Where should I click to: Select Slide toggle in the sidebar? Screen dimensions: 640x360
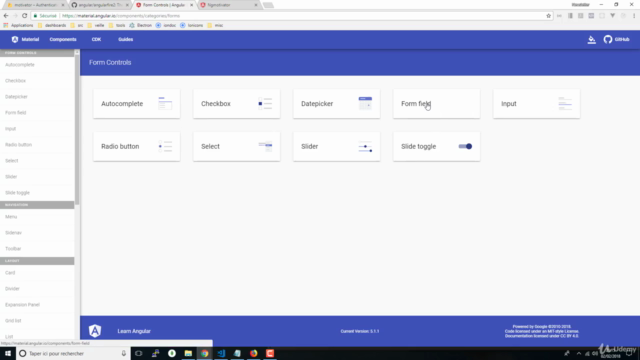click(37, 192)
